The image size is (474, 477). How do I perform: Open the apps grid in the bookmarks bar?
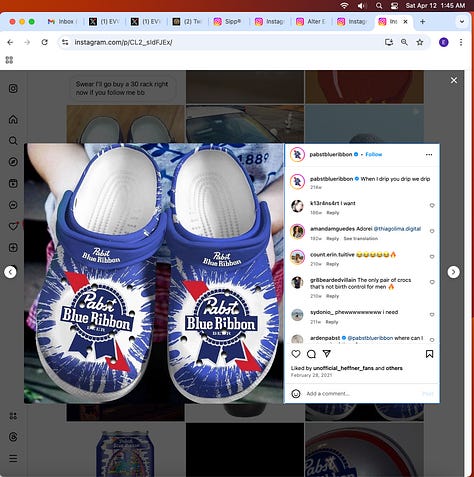[9, 60]
